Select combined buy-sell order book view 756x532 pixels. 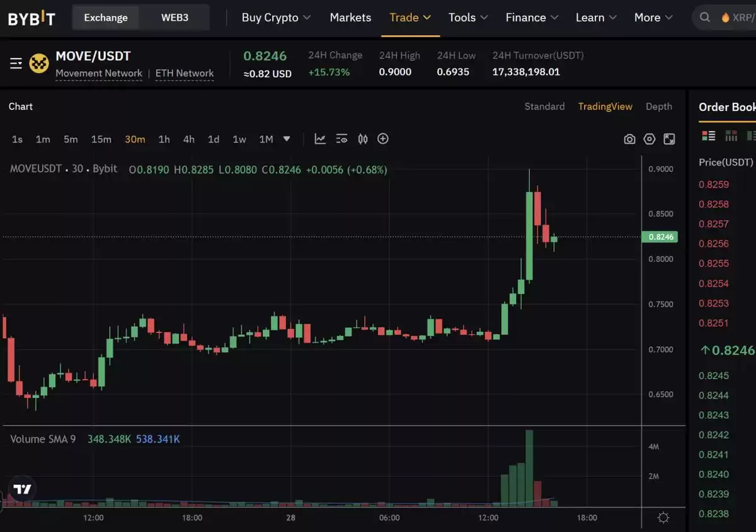(x=709, y=135)
